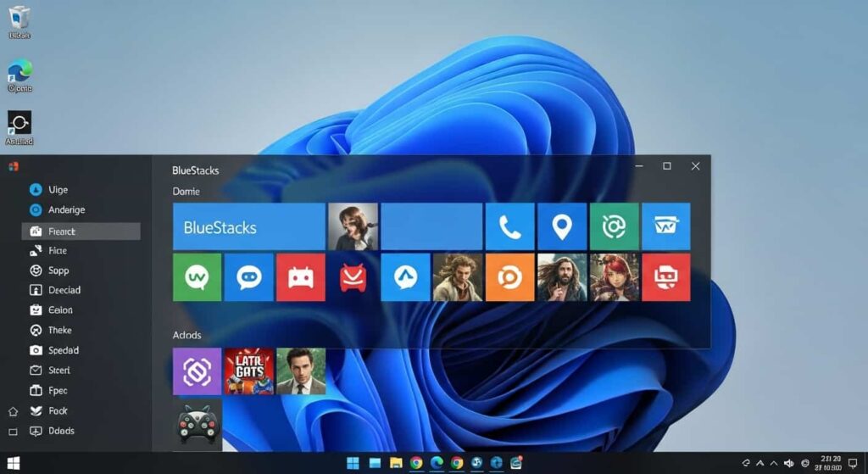This screenshot has height=474, width=868.
Task: Open the Edge desktop shortcut
Action: pyautogui.click(x=19, y=75)
